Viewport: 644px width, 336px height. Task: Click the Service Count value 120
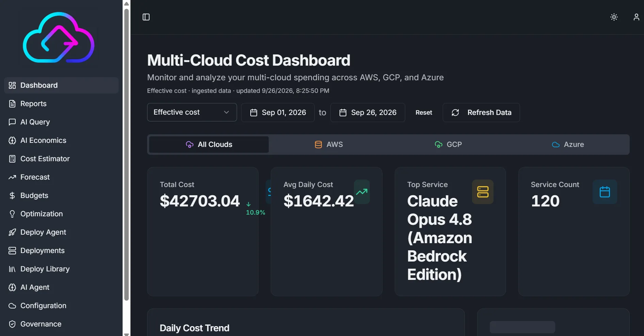(x=545, y=201)
